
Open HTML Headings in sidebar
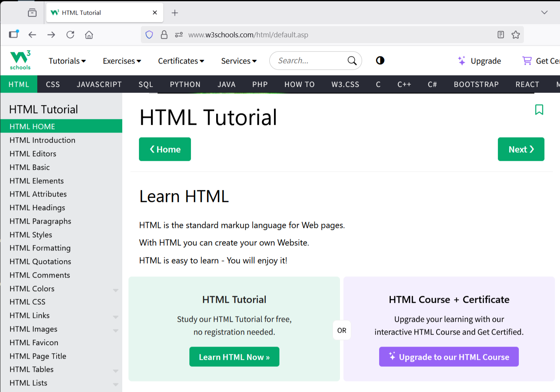click(61, 207)
